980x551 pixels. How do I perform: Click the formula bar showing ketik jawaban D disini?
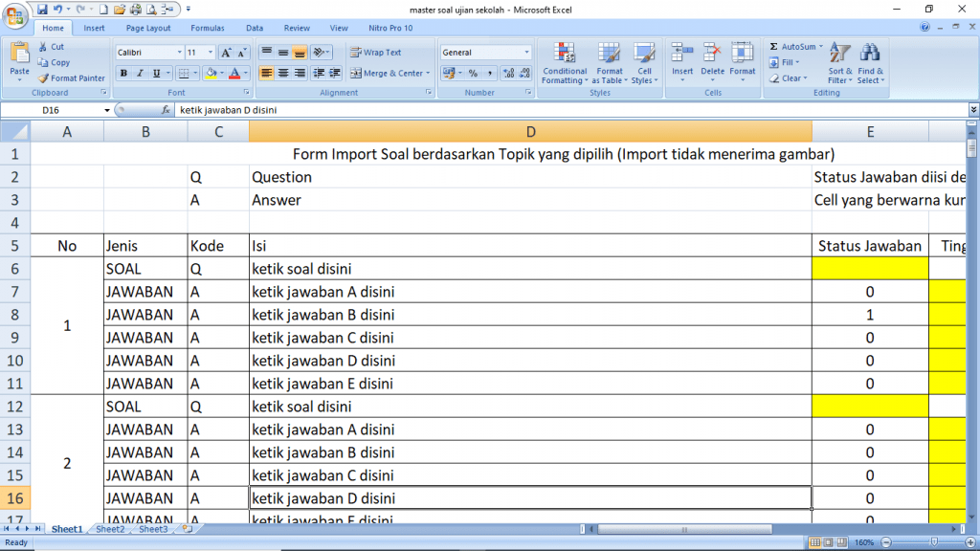pyautogui.click(x=572, y=110)
